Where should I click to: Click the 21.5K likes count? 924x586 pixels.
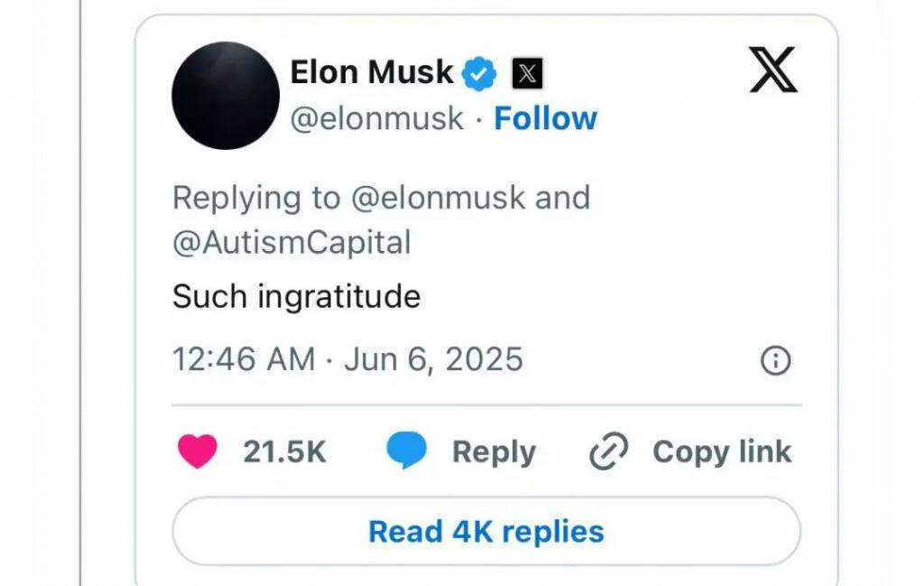click(x=284, y=451)
